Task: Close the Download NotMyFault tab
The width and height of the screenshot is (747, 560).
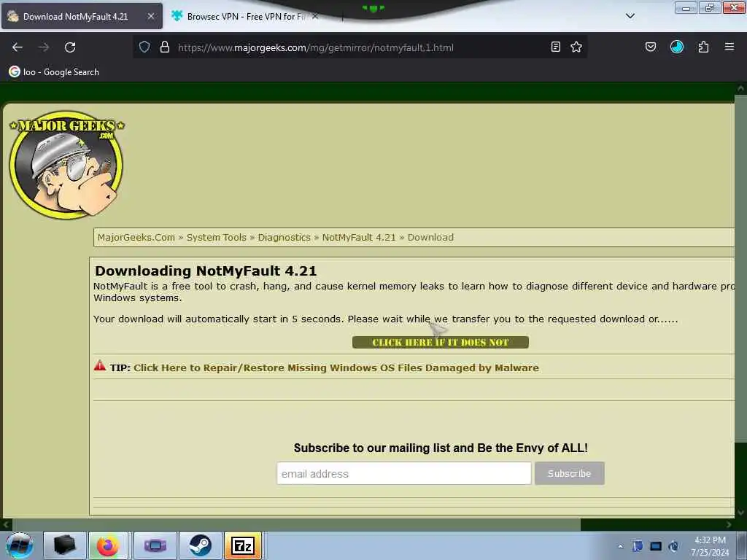Action: (x=150, y=16)
